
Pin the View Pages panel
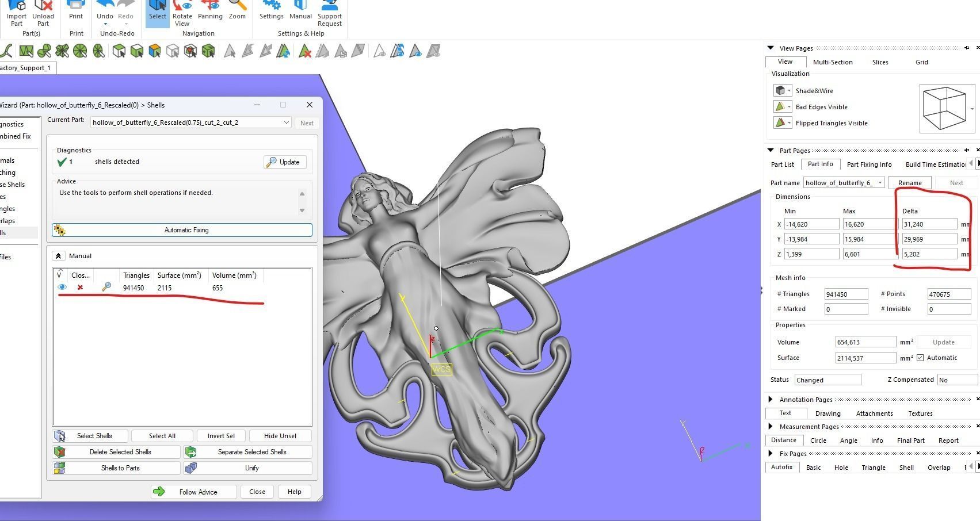pyautogui.click(x=967, y=48)
